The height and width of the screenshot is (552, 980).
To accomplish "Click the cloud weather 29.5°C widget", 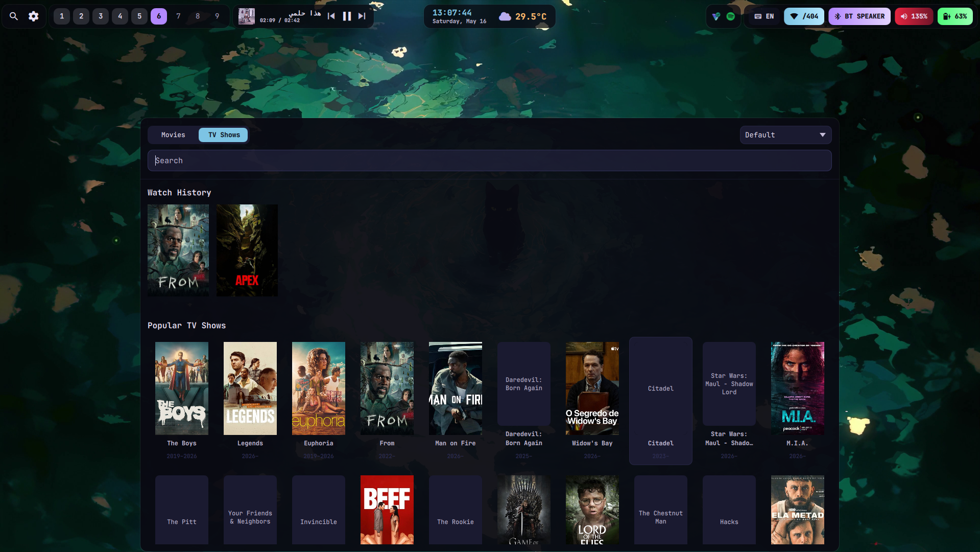I will [x=522, y=16].
